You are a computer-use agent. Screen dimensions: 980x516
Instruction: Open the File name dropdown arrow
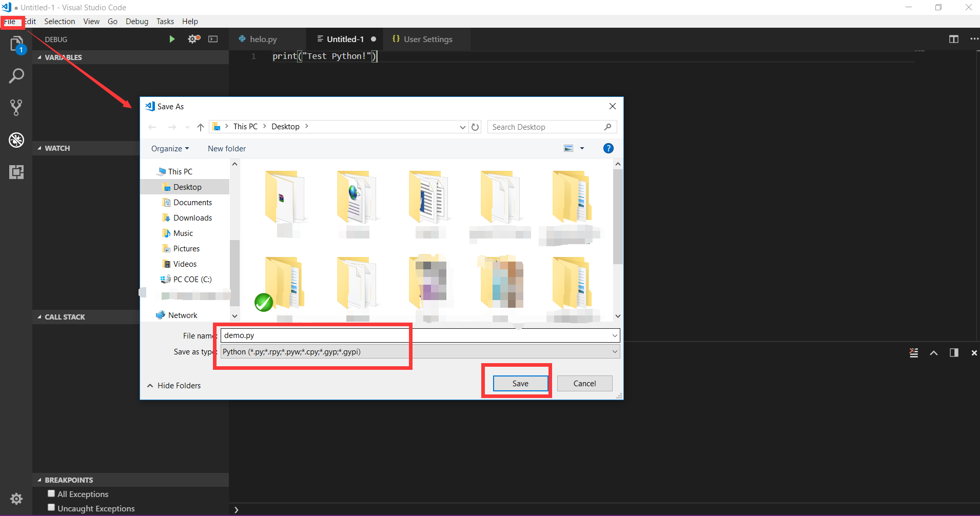[615, 335]
